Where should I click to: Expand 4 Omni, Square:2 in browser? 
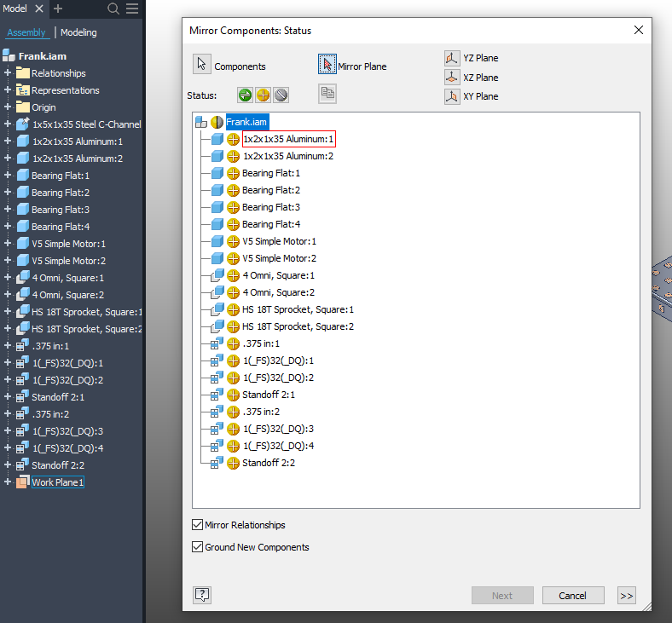(x=8, y=294)
